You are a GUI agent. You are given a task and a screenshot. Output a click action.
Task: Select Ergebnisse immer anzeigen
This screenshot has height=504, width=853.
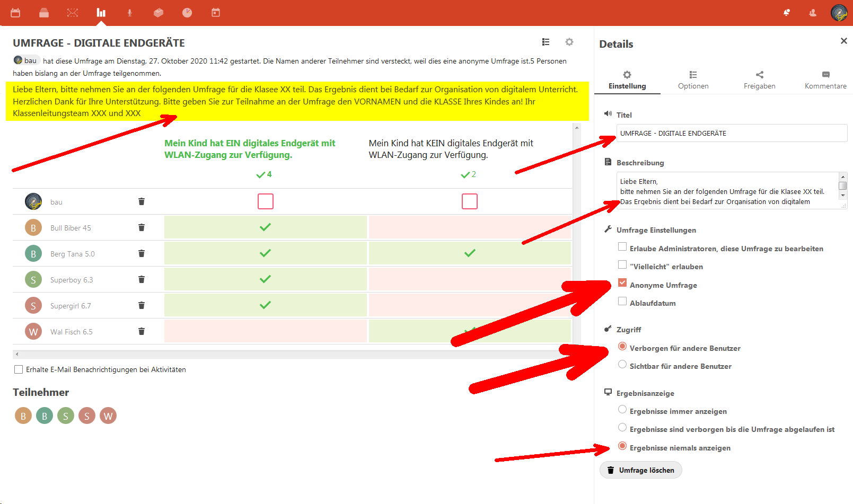(x=622, y=410)
